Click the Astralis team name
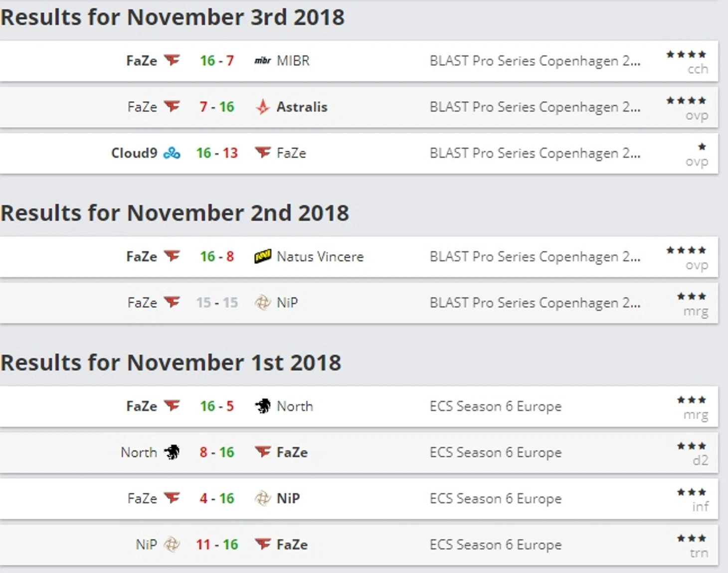 click(302, 107)
